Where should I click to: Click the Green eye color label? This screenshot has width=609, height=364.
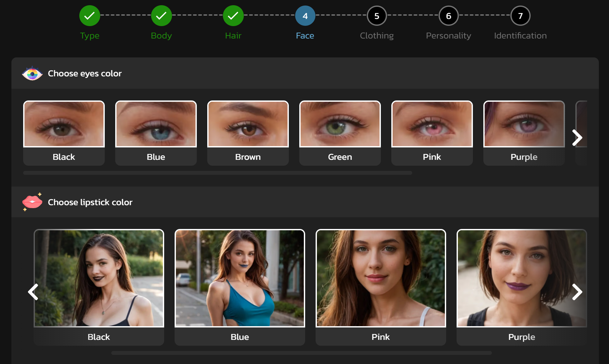340,157
